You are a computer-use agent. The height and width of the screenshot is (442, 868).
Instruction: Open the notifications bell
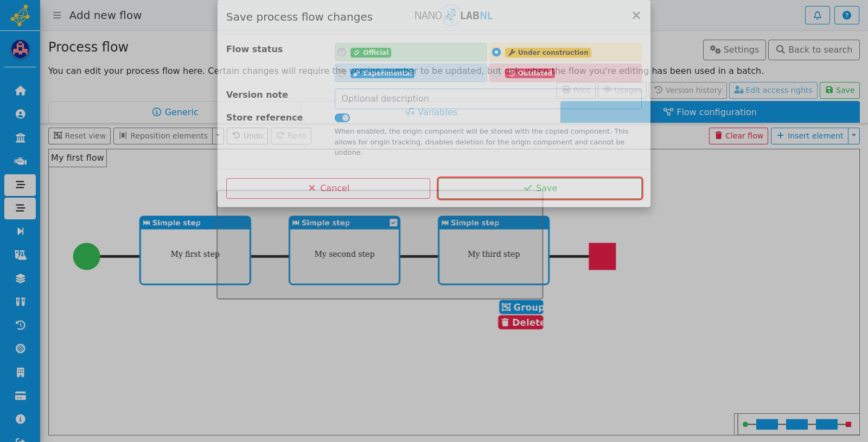coord(818,15)
